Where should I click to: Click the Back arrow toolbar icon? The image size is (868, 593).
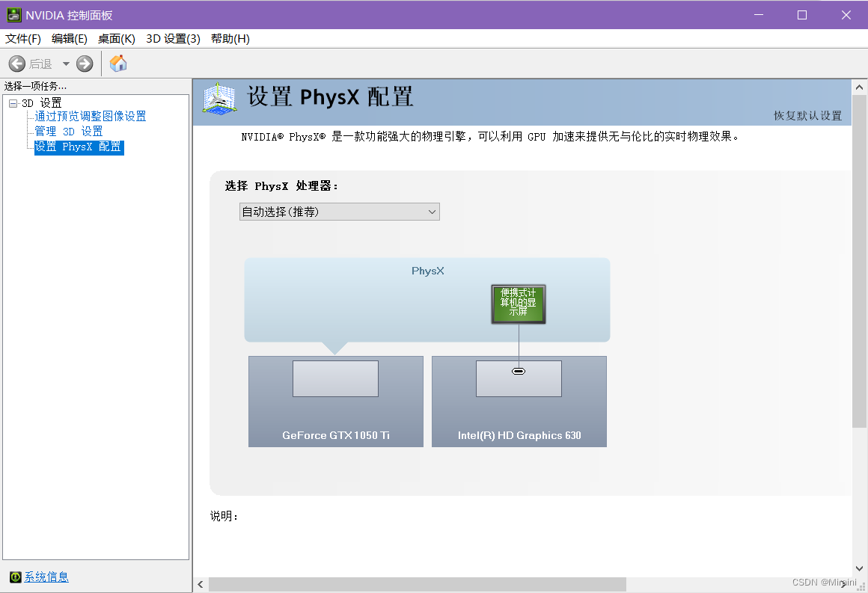point(17,64)
